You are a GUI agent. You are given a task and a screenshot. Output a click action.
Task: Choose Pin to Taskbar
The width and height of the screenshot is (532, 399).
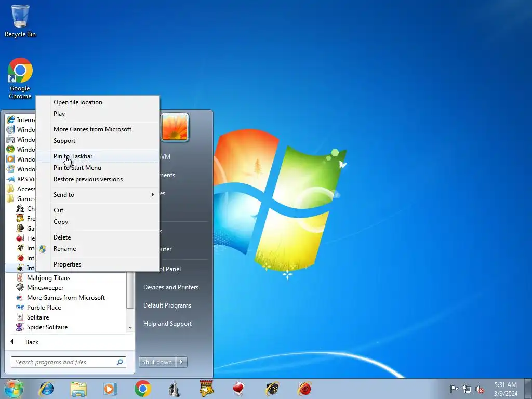pos(98,156)
